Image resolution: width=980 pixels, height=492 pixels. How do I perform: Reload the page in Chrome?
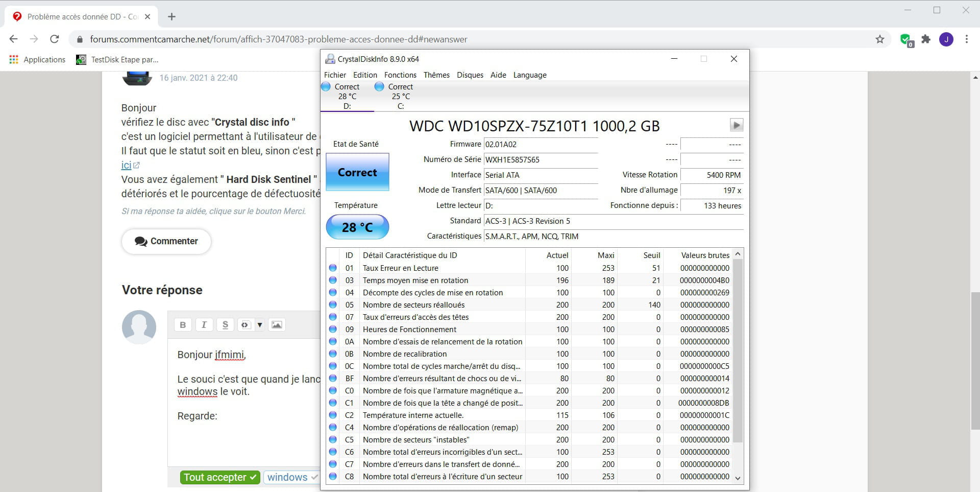(55, 39)
